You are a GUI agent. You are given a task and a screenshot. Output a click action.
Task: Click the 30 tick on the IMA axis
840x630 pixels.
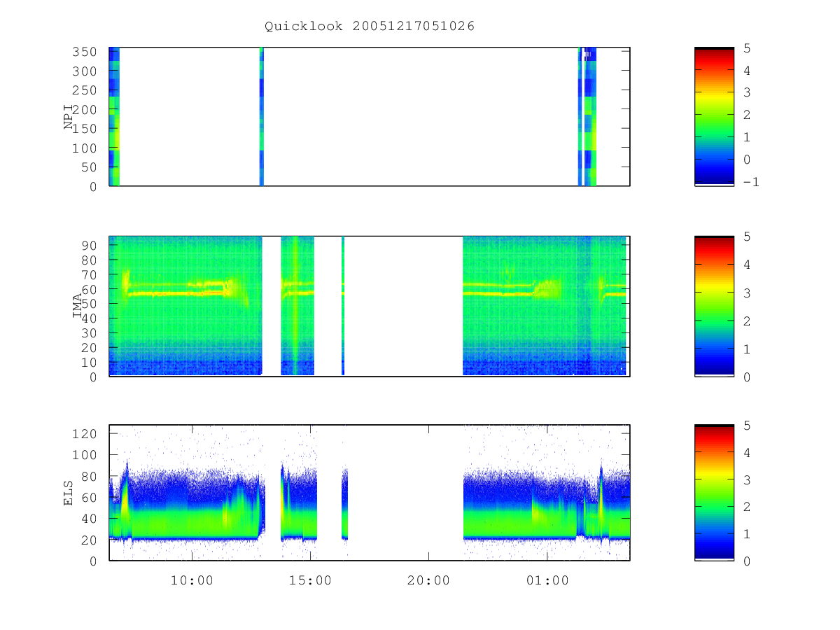click(x=90, y=333)
